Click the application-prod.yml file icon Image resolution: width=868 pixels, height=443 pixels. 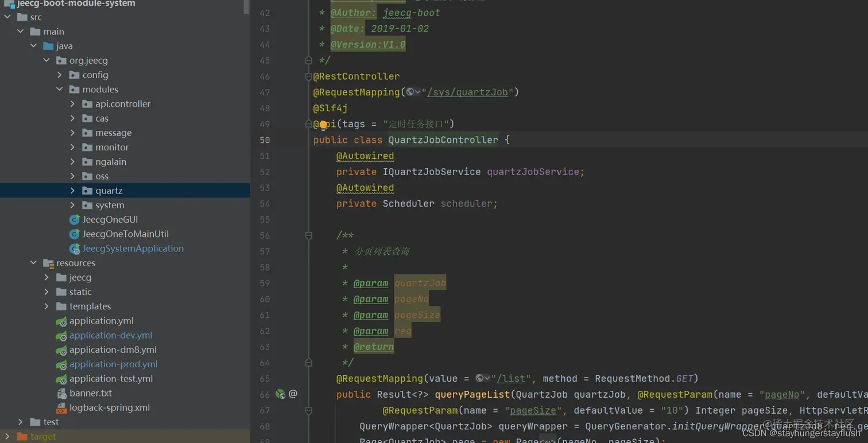click(61, 364)
